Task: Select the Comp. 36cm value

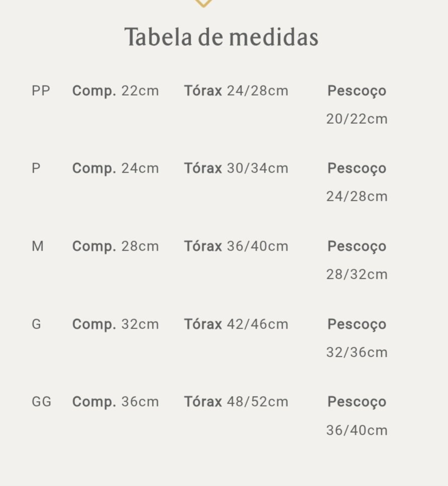Action: tap(116, 402)
